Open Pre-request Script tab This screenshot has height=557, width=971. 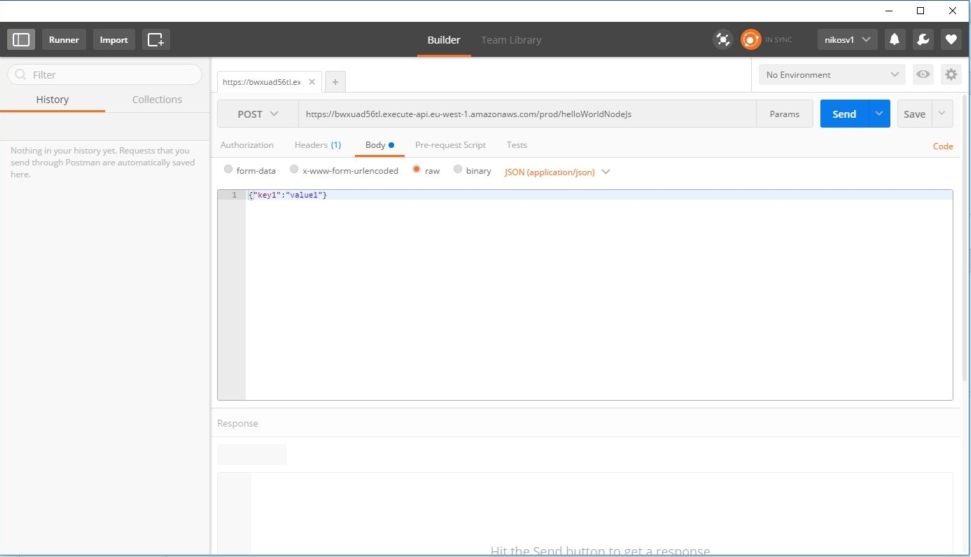point(450,145)
